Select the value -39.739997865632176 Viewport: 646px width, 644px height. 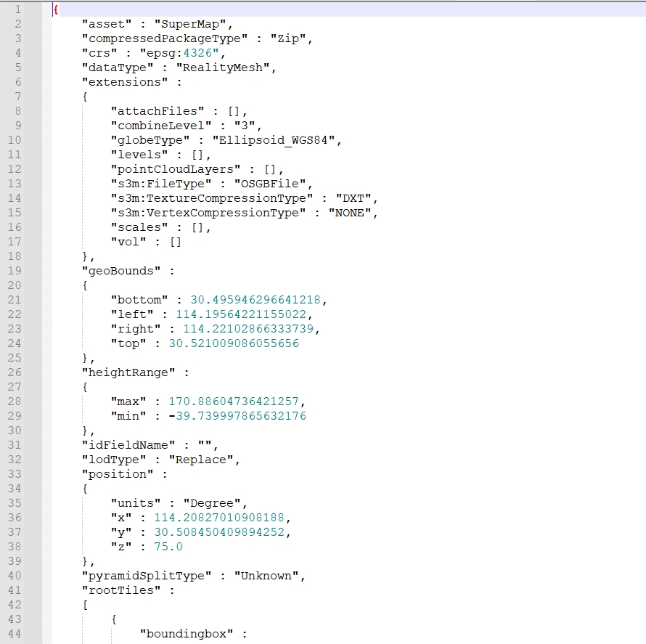pyautogui.click(x=237, y=415)
